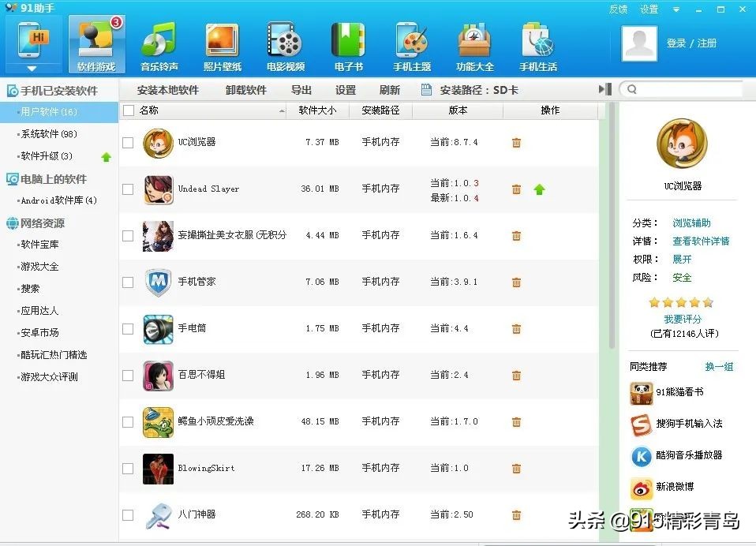Sort by 名称 column header
This screenshot has height=546, width=756.
(x=203, y=110)
